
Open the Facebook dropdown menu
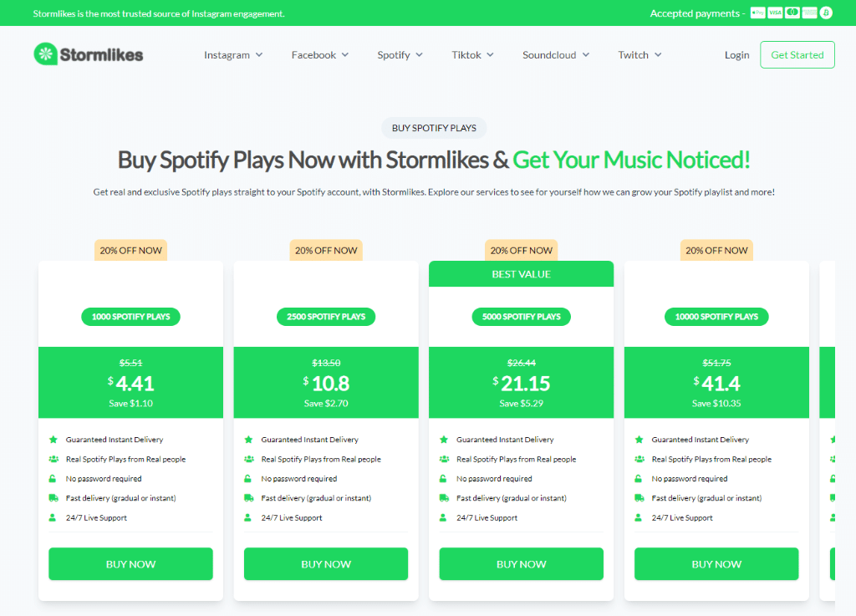click(x=320, y=54)
